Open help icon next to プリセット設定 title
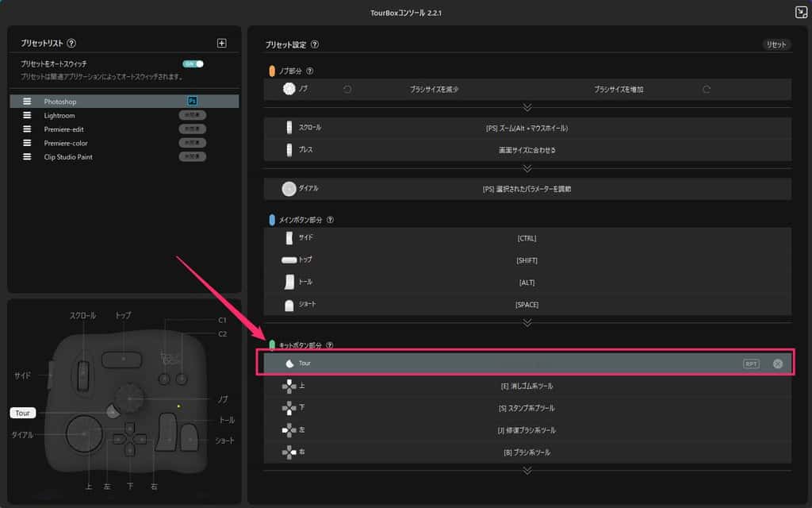Image resolution: width=812 pixels, height=508 pixels. pyautogui.click(x=315, y=45)
